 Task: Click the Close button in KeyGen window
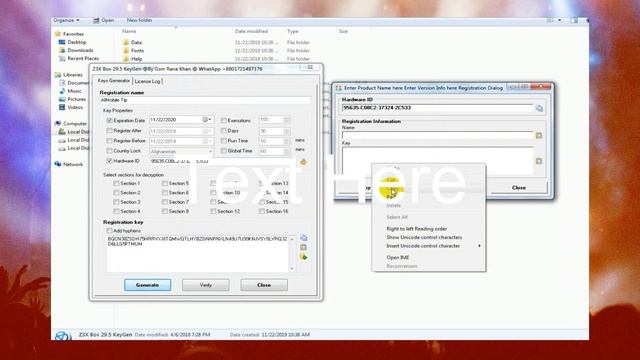click(x=264, y=285)
